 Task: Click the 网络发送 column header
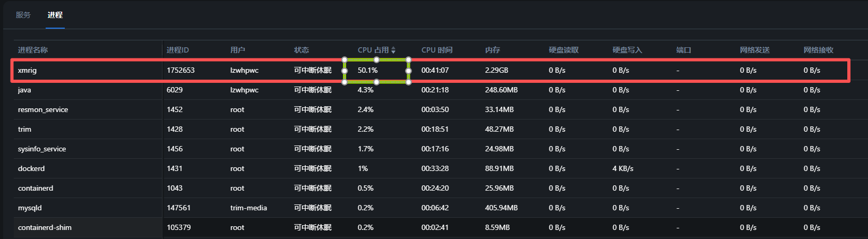coord(755,50)
